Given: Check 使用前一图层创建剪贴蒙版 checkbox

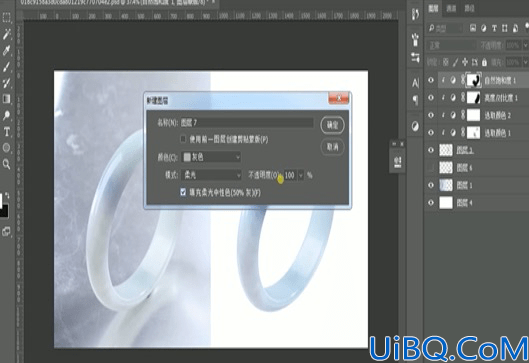Looking at the screenshot, I should coord(183,139).
